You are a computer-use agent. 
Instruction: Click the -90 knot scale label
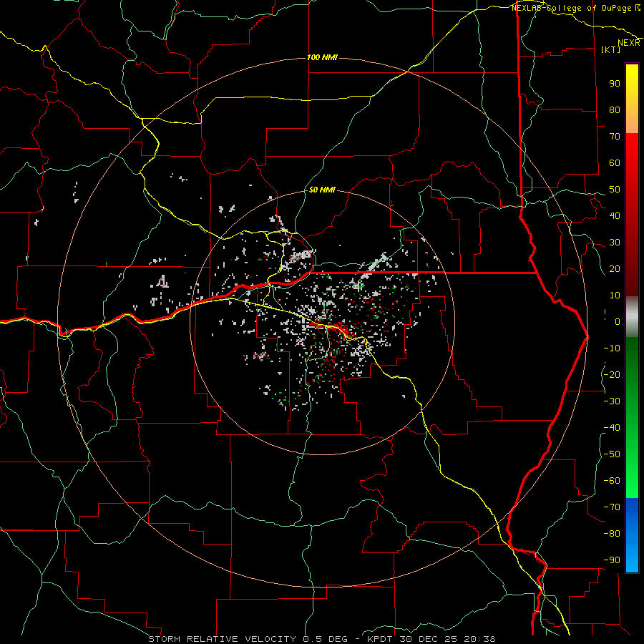pos(612,560)
